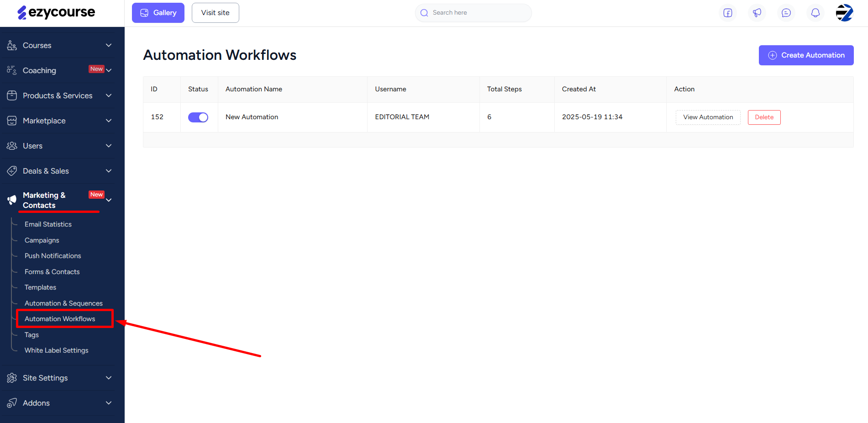
Task: Open Email Statistics in sidebar
Action: pyautogui.click(x=48, y=224)
